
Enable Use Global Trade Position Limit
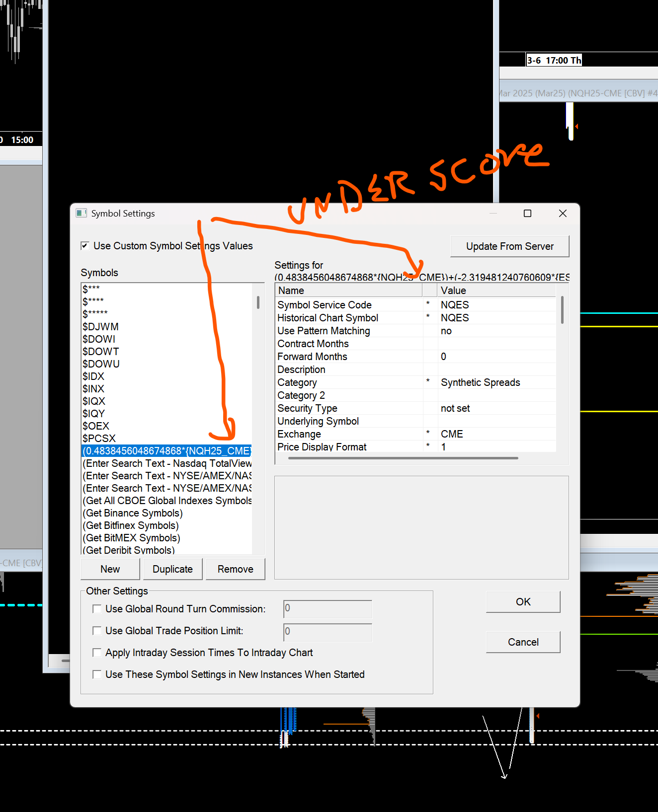click(x=97, y=631)
